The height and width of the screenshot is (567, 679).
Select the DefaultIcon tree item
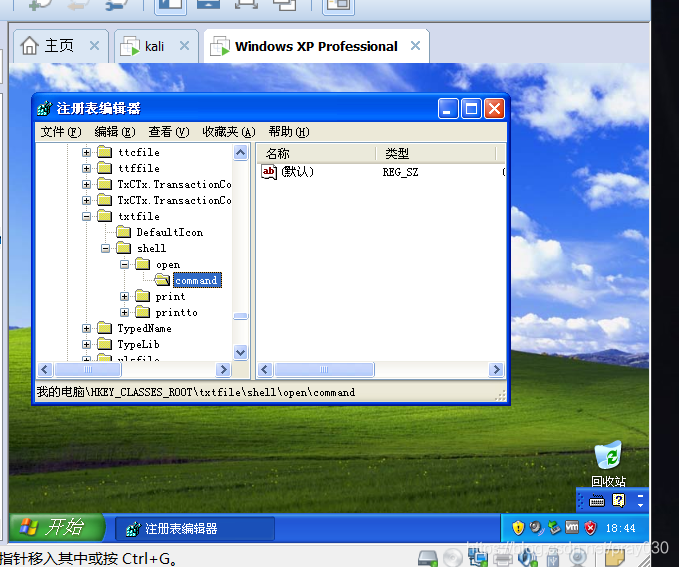click(x=170, y=233)
